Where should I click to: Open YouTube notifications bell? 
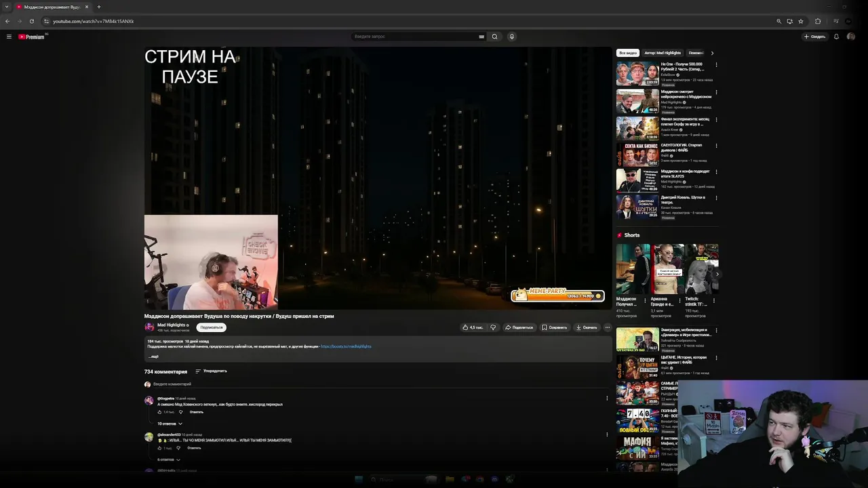836,37
